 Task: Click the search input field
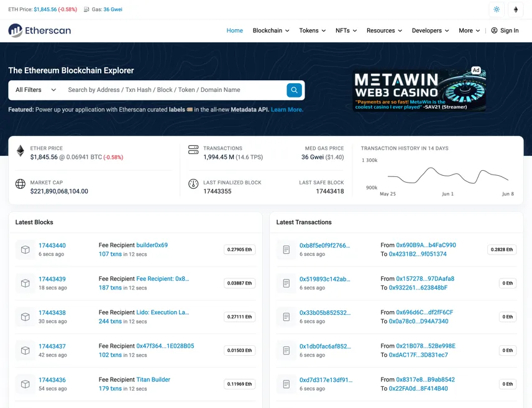(x=175, y=90)
